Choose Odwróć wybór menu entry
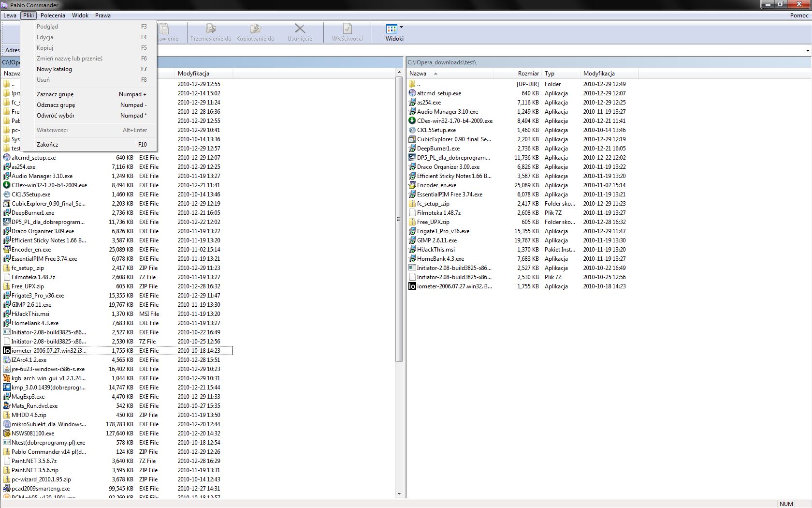The image size is (812, 508). pyautogui.click(x=89, y=116)
